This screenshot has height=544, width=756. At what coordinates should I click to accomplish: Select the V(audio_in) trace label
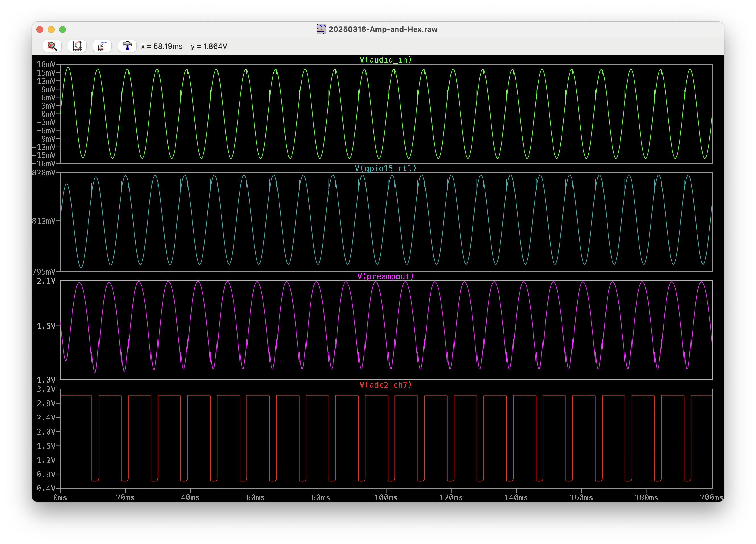point(386,60)
